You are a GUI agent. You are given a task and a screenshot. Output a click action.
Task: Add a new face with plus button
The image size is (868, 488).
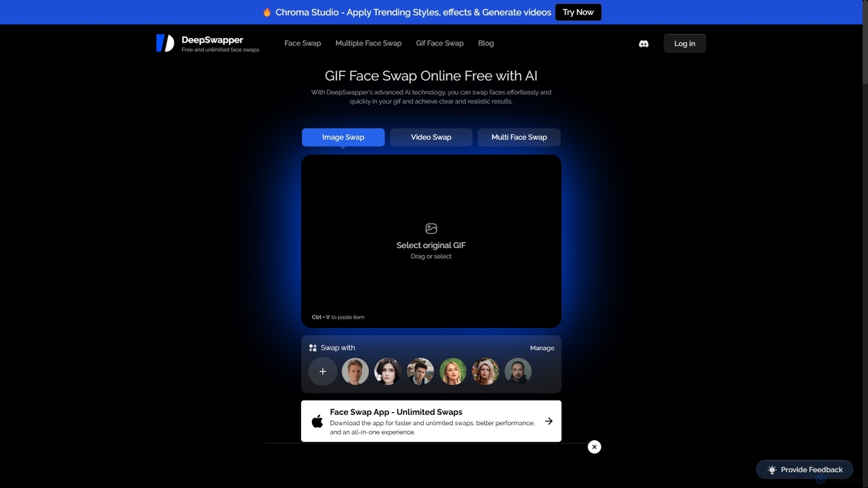tap(323, 371)
